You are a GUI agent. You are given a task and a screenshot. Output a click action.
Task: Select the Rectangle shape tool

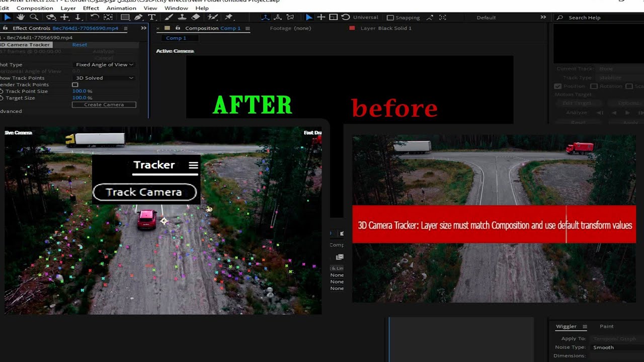click(x=125, y=17)
